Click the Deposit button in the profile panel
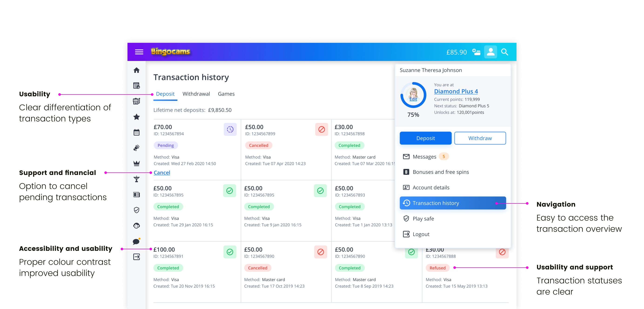This screenshot has height=309, width=644. 426,138
